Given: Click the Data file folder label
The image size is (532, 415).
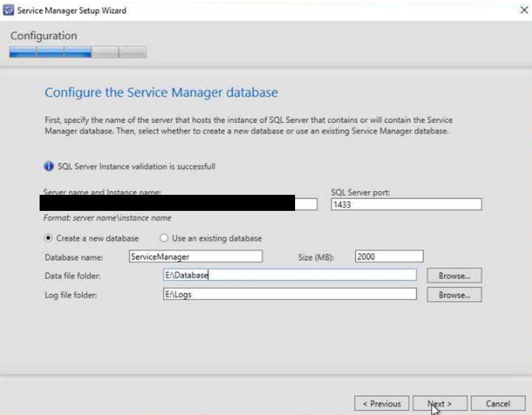Looking at the screenshot, I should pos(72,276).
